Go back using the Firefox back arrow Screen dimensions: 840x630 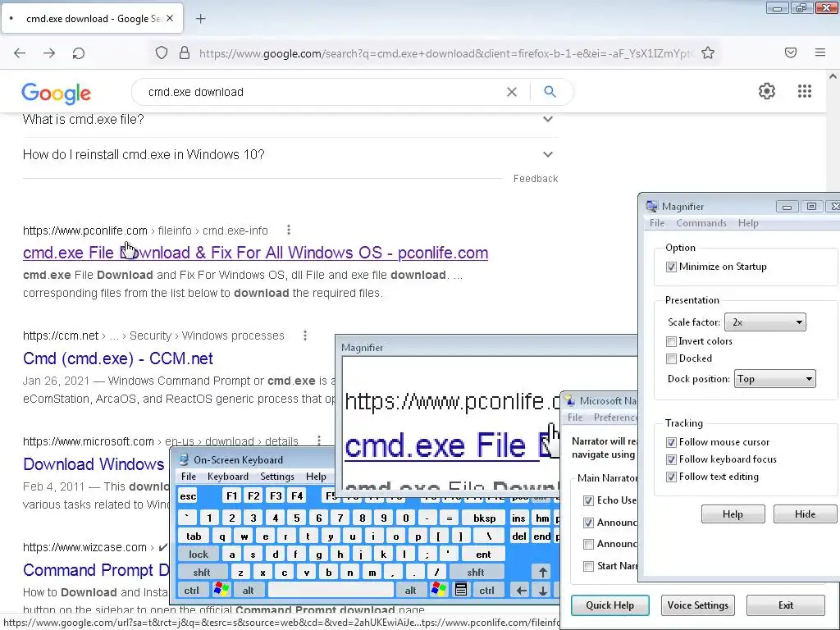(20, 53)
